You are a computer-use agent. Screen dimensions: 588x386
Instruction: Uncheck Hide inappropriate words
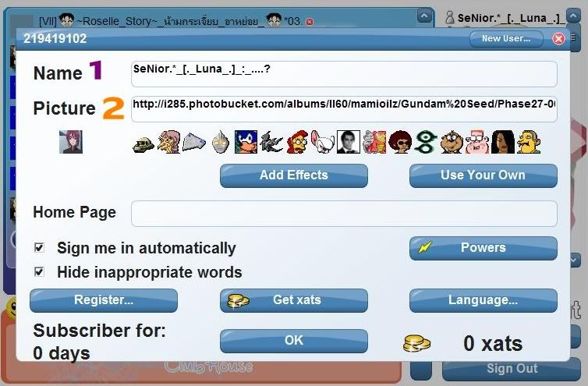[x=39, y=271]
